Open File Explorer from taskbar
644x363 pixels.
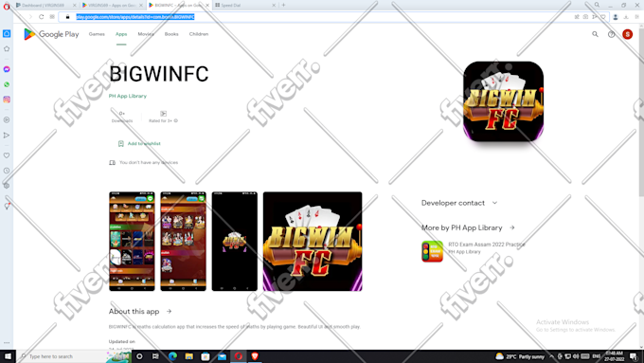(188, 356)
